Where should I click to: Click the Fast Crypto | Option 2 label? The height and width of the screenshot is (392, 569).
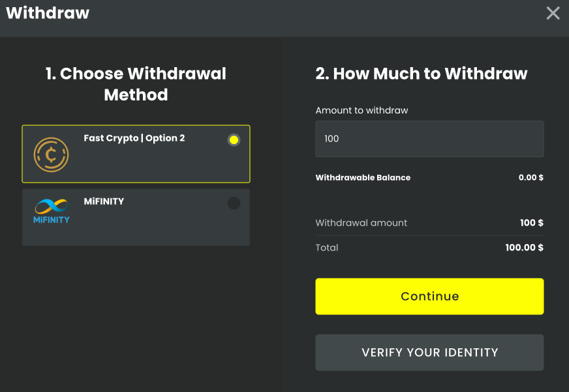(134, 138)
